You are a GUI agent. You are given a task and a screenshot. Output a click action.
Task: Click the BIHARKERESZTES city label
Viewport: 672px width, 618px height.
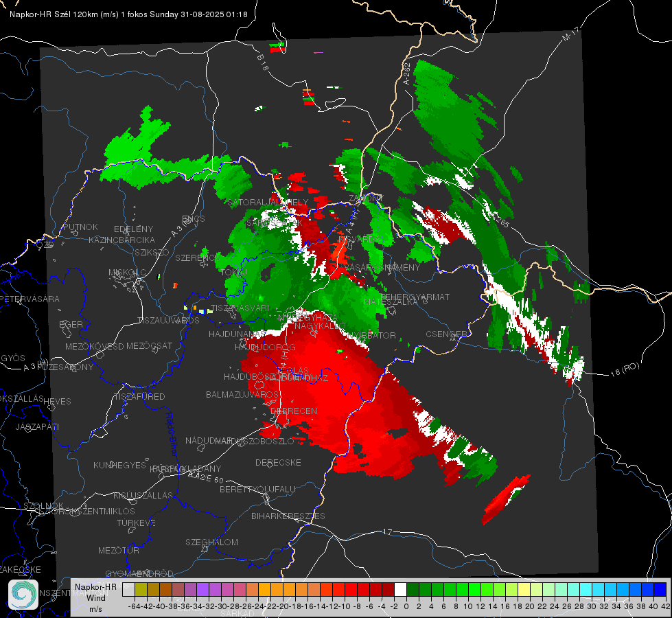point(288,516)
